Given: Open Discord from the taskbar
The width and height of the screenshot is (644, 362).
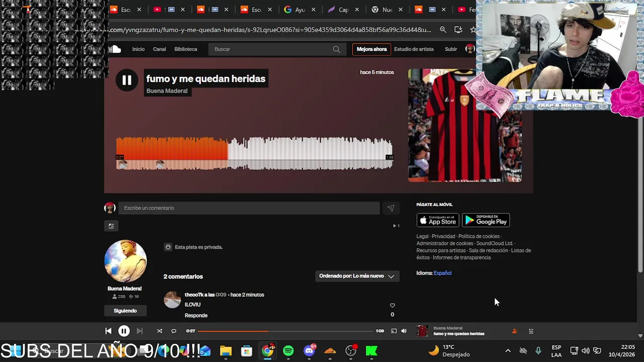Looking at the screenshot, I should tap(309, 351).
